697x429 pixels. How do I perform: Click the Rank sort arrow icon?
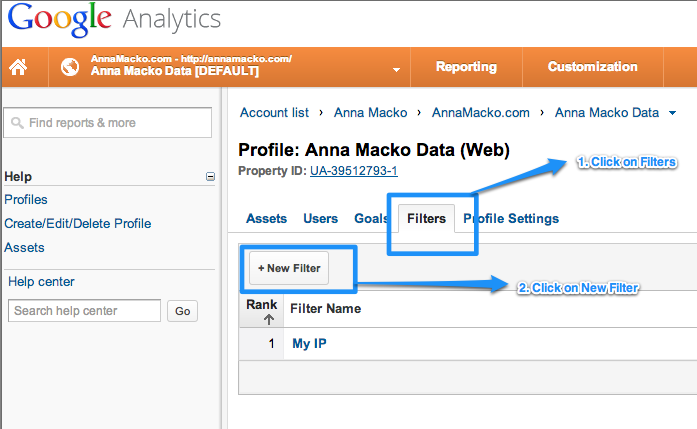point(268,319)
